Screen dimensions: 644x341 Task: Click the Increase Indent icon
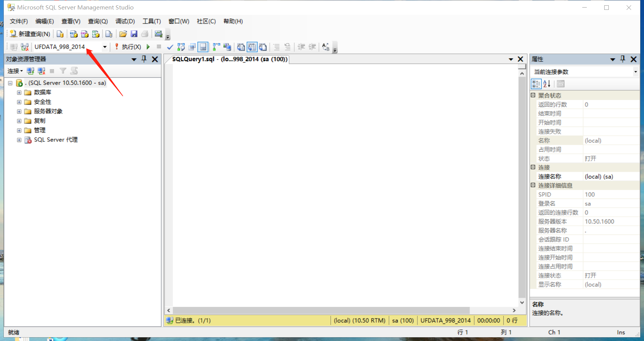click(x=312, y=47)
